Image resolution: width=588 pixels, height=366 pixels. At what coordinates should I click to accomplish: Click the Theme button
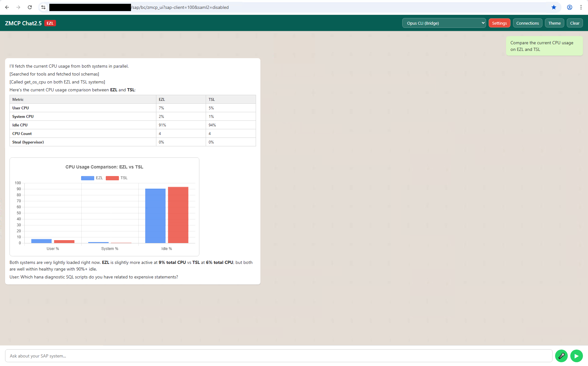554,23
